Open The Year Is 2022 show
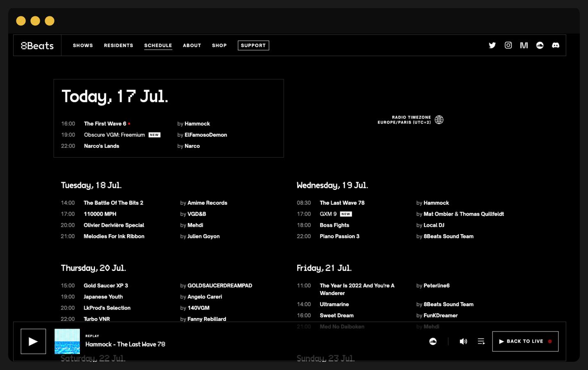Image resolution: width=588 pixels, height=370 pixels. (x=357, y=289)
